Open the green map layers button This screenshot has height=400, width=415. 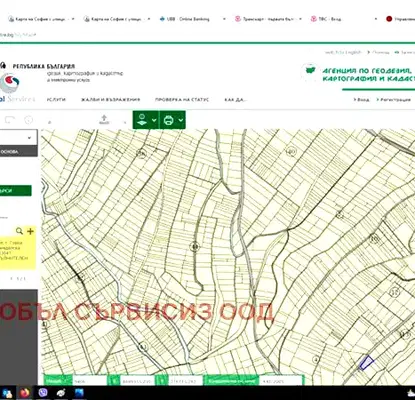coord(142,120)
